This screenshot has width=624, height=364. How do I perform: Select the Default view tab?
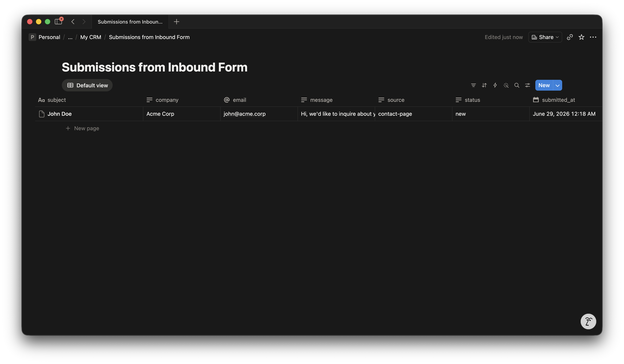coord(87,85)
